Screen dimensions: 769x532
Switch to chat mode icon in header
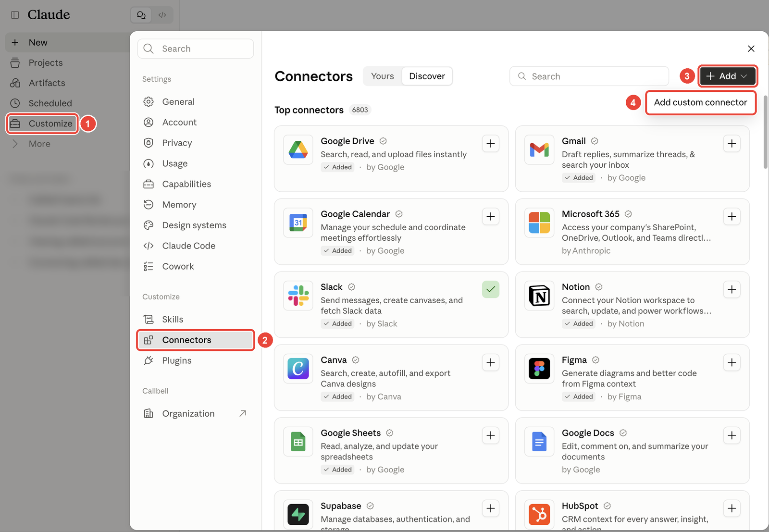[141, 15]
